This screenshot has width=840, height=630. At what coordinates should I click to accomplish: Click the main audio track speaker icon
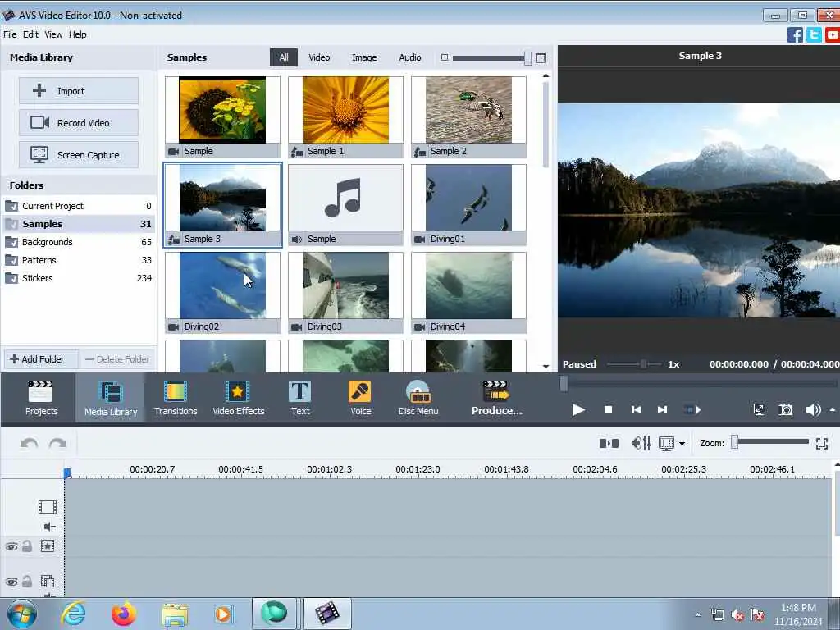tap(49, 527)
